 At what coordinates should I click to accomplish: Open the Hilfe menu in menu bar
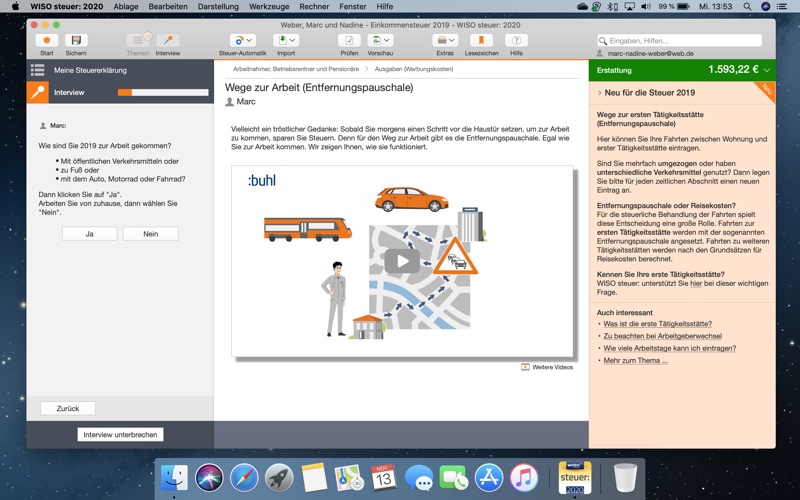click(x=384, y=7)
